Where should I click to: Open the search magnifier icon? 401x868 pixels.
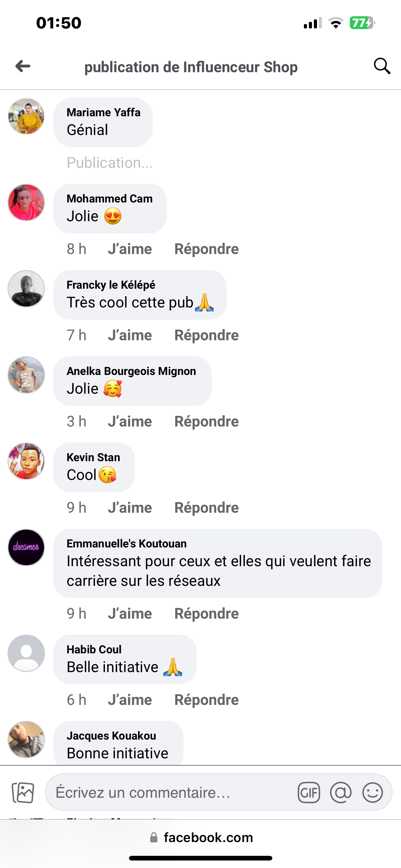(x=382, y=66)
